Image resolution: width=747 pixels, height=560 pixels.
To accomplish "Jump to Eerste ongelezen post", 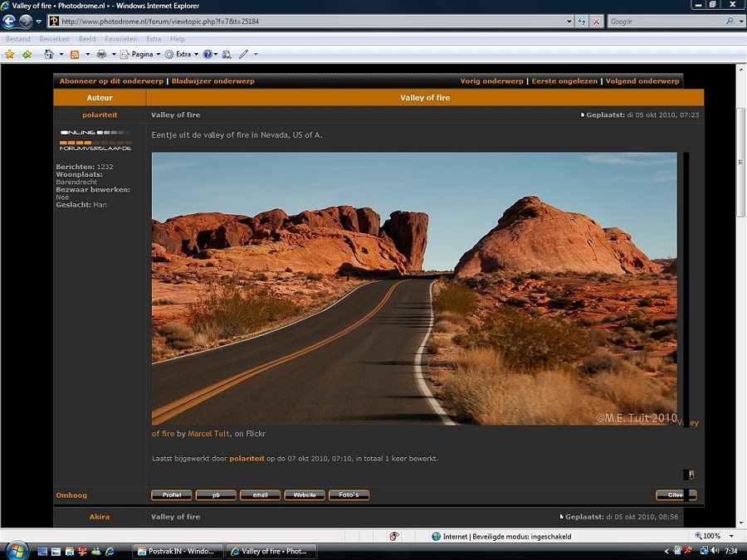I will point(564,81).
